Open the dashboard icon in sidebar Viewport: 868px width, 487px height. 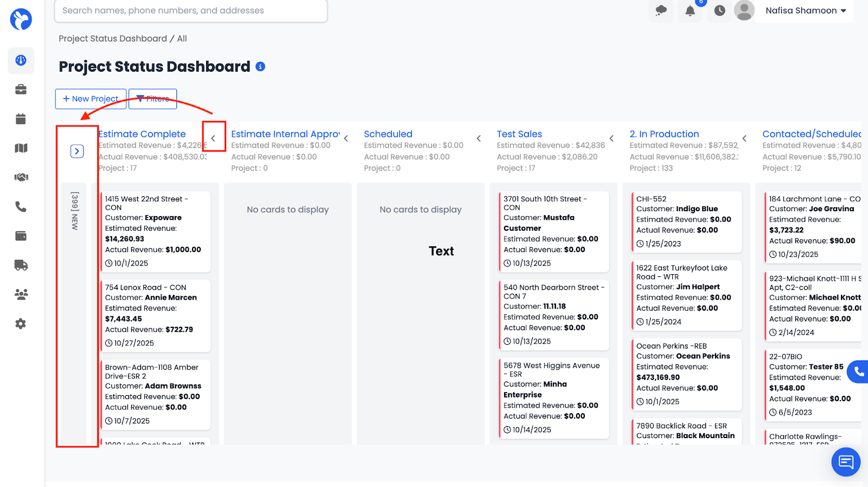[21, 60]
